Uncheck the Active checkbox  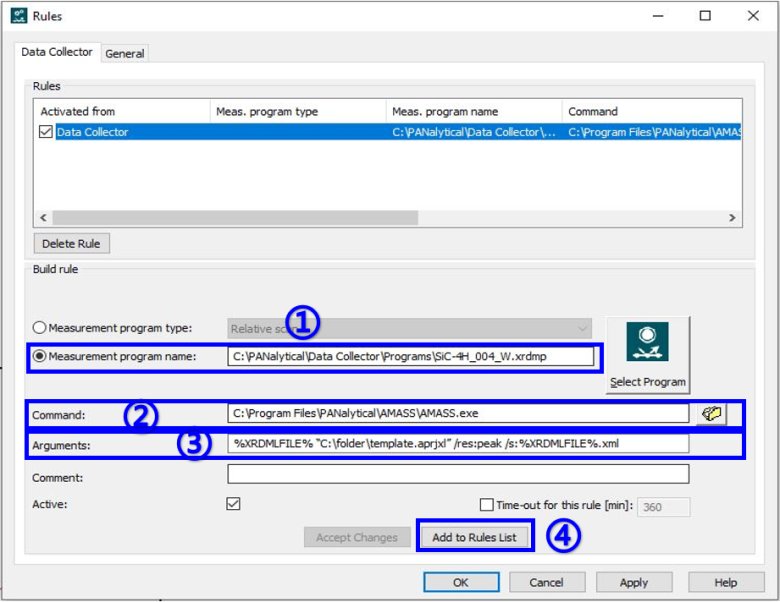tap(233, 504)
